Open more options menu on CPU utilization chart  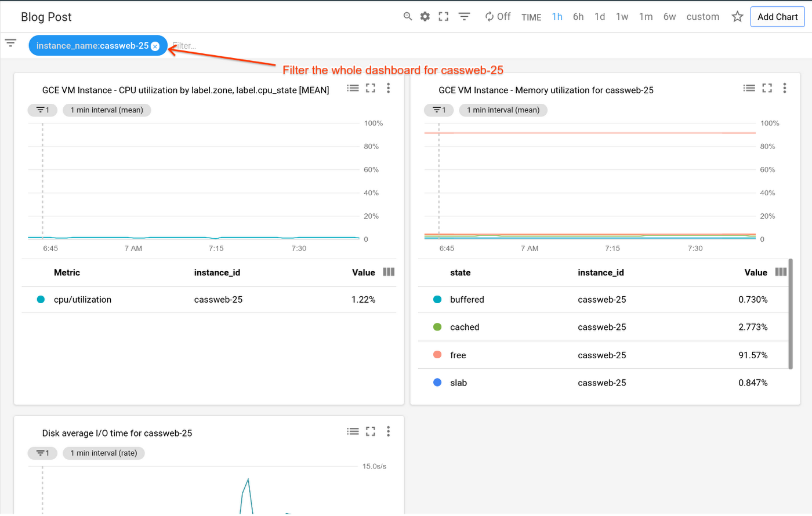coord(389,88)
